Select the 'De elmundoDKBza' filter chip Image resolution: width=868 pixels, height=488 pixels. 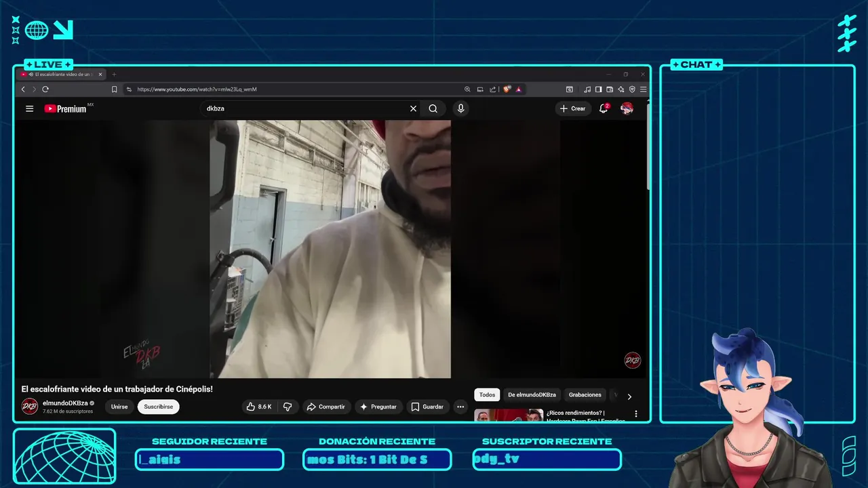(532, 394)
